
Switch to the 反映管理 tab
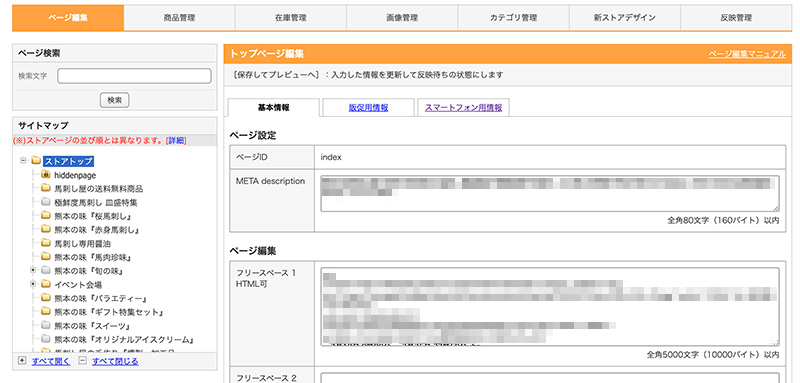(736, 18)
